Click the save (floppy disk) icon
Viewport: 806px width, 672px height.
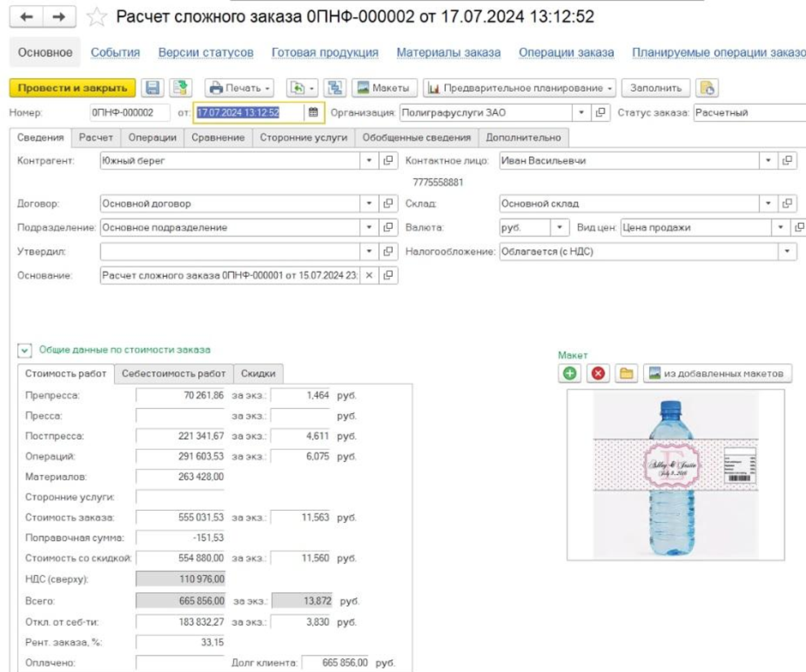153,88
